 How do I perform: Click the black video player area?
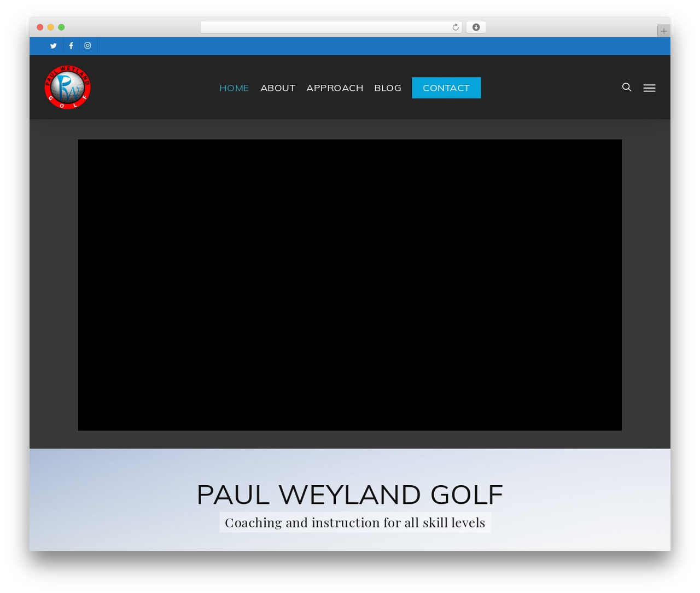pos(350,285)
